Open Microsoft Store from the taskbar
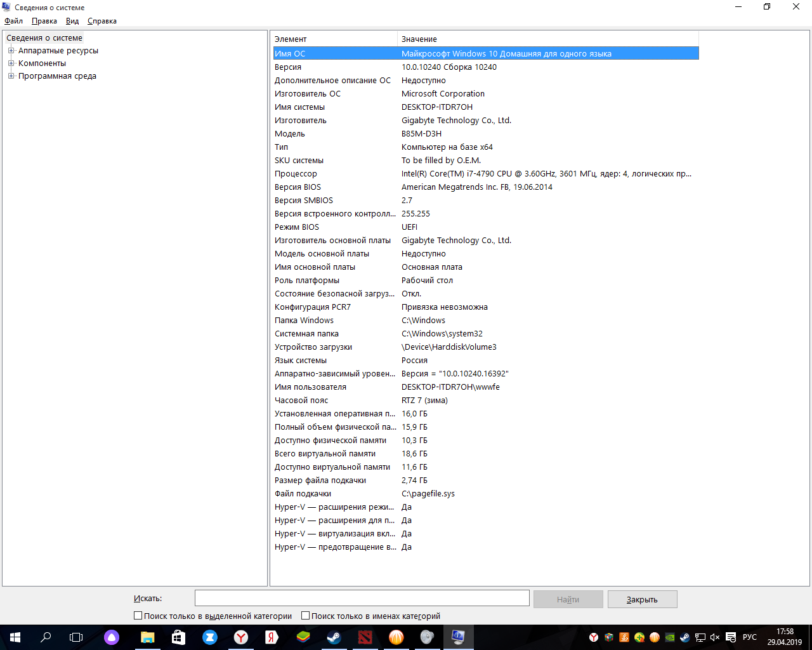 179,637
